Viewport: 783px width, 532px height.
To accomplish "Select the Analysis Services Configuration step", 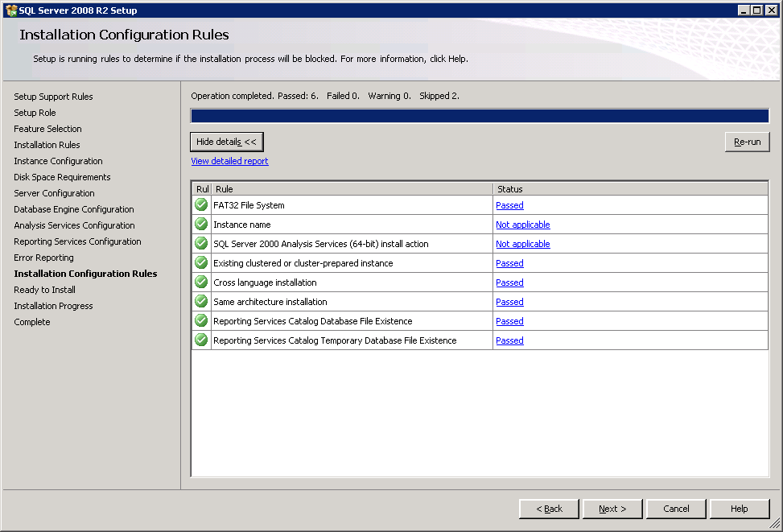I will pyautogui.click(x=74, y=225).
